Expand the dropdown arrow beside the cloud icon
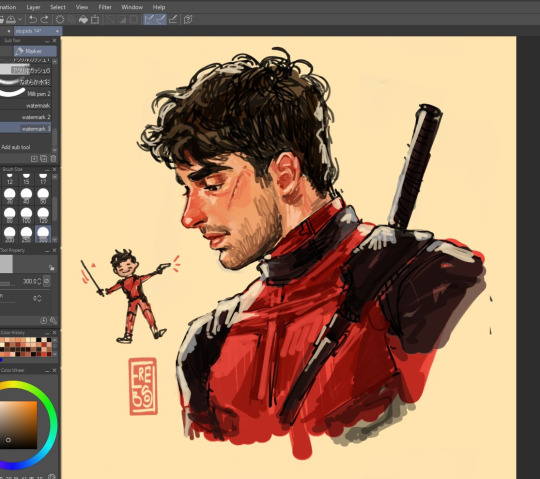Image resolution: width=540 pixels, height=479 pixels. [x=20, y=20]
